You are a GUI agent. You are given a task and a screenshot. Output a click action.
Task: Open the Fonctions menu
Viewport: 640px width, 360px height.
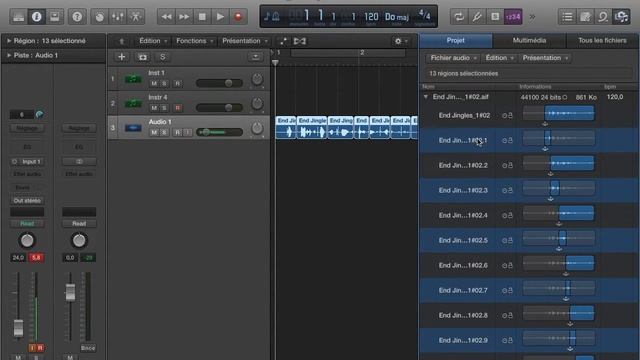pos(195,41)
